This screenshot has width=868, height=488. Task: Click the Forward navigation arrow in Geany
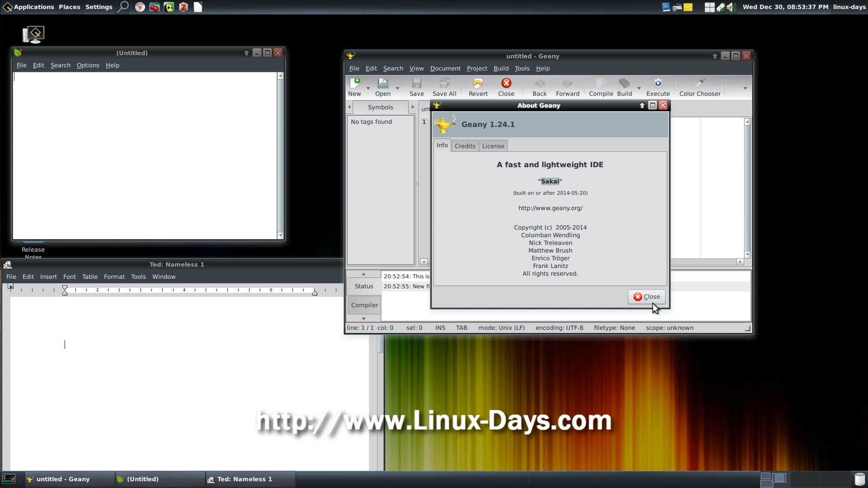(x=567, y=83)
